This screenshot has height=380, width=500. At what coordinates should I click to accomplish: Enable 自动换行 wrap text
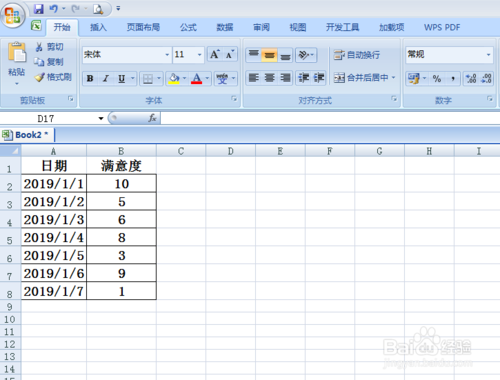point(357,55)
